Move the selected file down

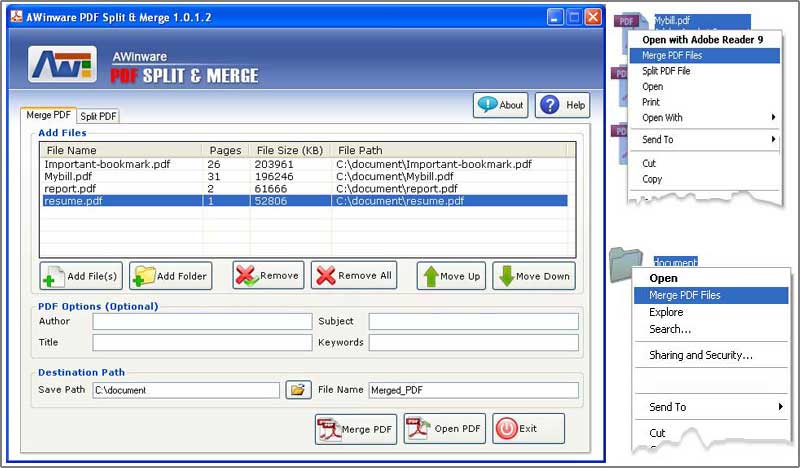pos(534,276)
